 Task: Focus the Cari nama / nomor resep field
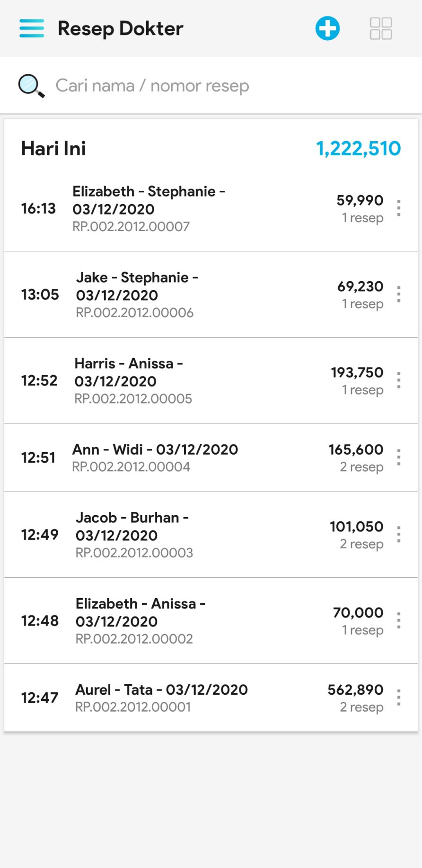[189, 86]
